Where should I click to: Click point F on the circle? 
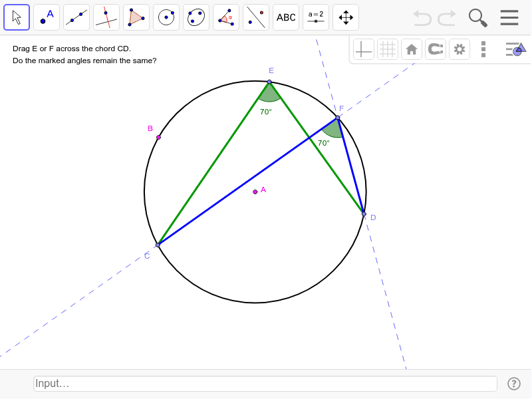tap(338, 118)
